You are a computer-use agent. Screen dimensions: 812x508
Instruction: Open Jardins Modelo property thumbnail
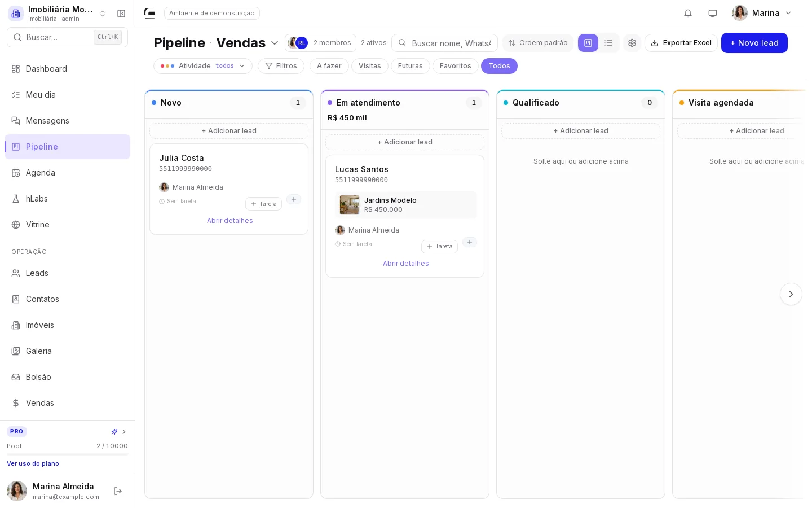[350, 205]
